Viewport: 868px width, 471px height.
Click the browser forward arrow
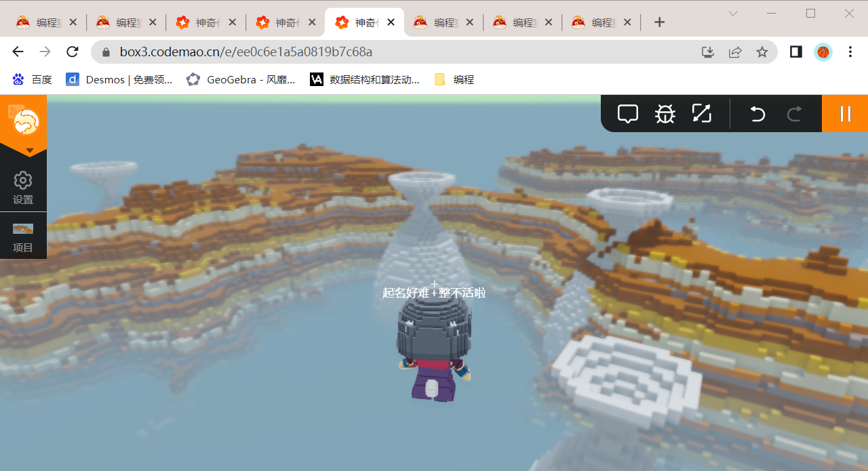point(45,52)
